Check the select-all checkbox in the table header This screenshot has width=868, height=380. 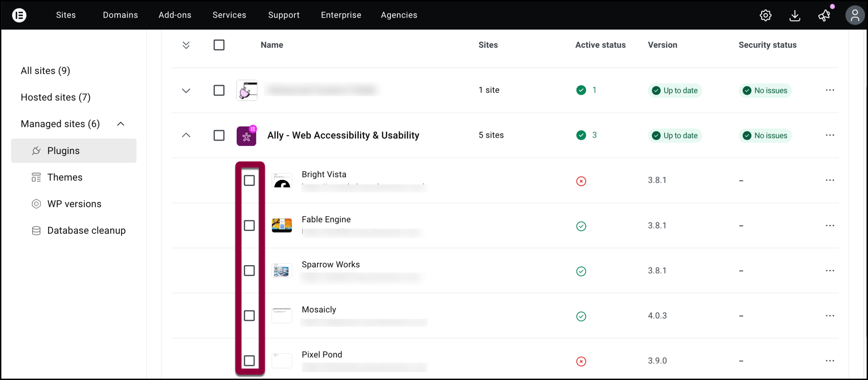219,44
